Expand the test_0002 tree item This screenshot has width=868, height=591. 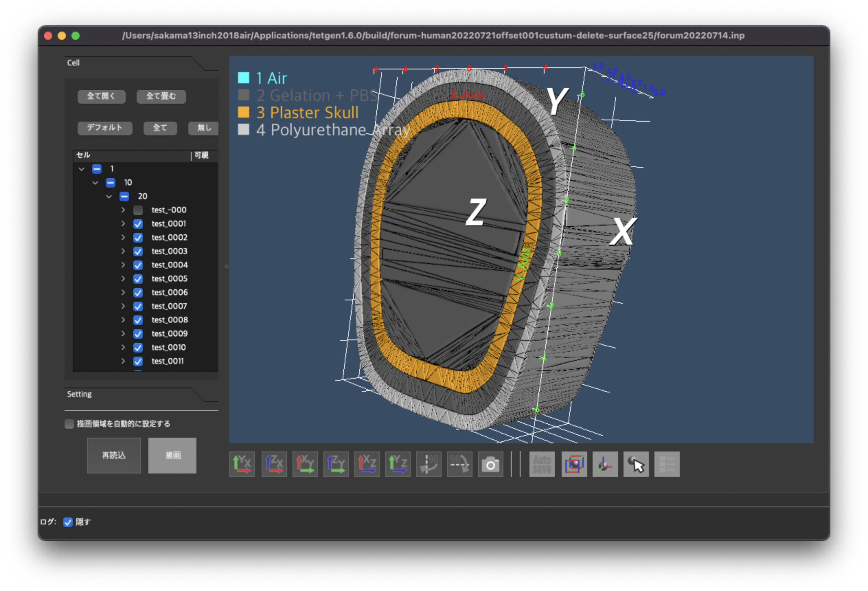123,237
